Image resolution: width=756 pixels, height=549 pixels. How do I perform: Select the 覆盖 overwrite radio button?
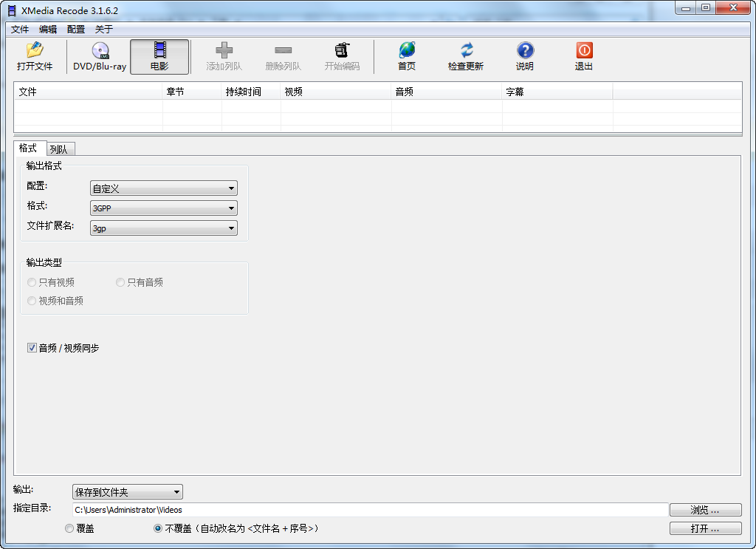pos(69,528)
